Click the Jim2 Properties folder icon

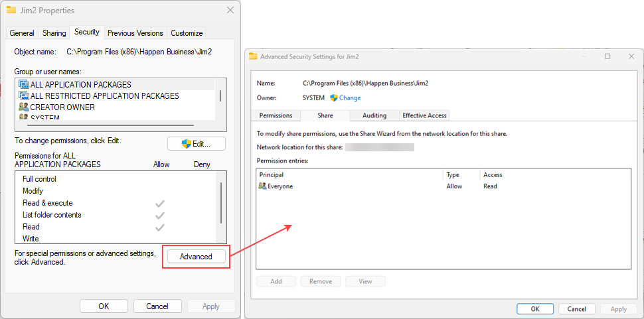click(x=12, y=11)
